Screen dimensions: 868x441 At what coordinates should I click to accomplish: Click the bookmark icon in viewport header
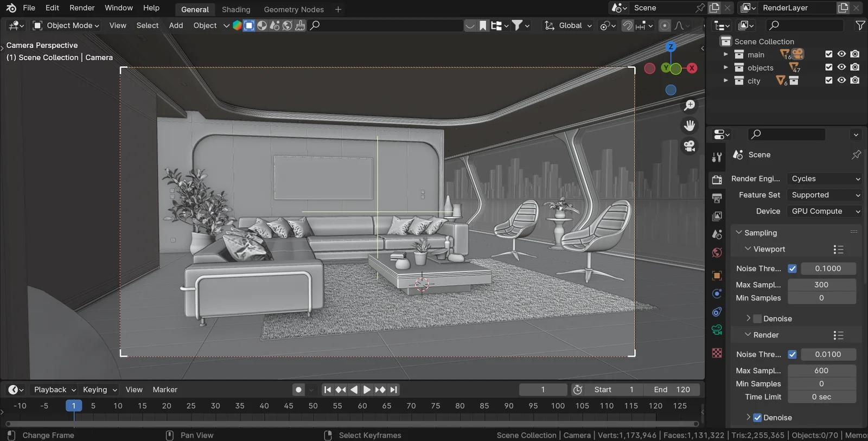tap(483, 25)
